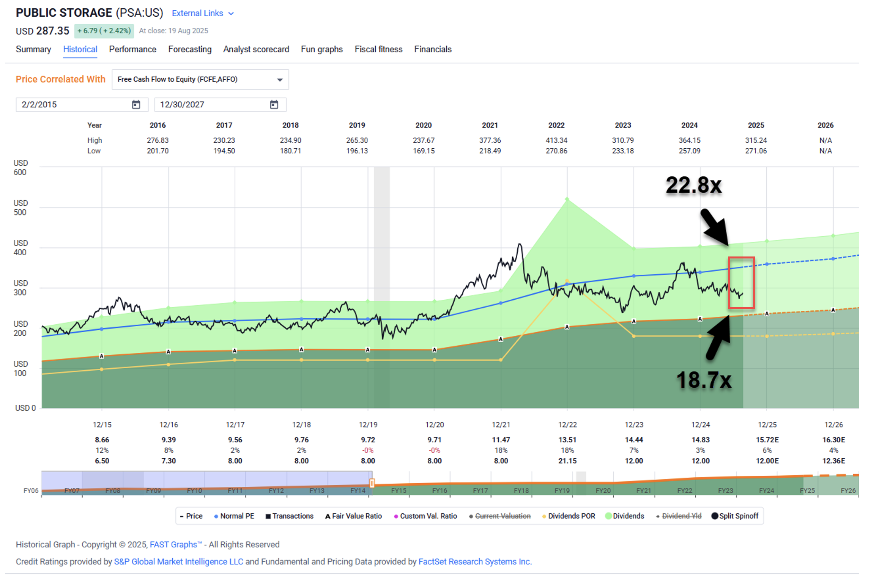Select the Historical tab
Image resolution: width=879 pixels, height=588 pixels.
coord(80,49)
